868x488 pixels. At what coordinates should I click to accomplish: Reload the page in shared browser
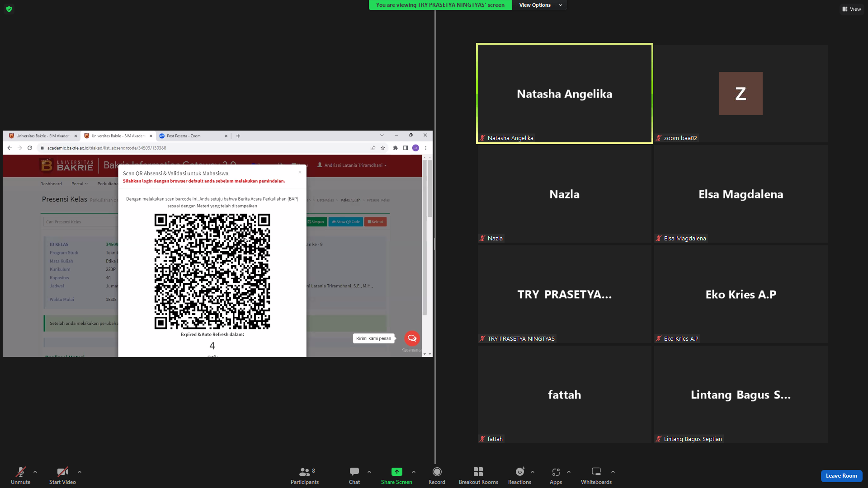(30, 148)
